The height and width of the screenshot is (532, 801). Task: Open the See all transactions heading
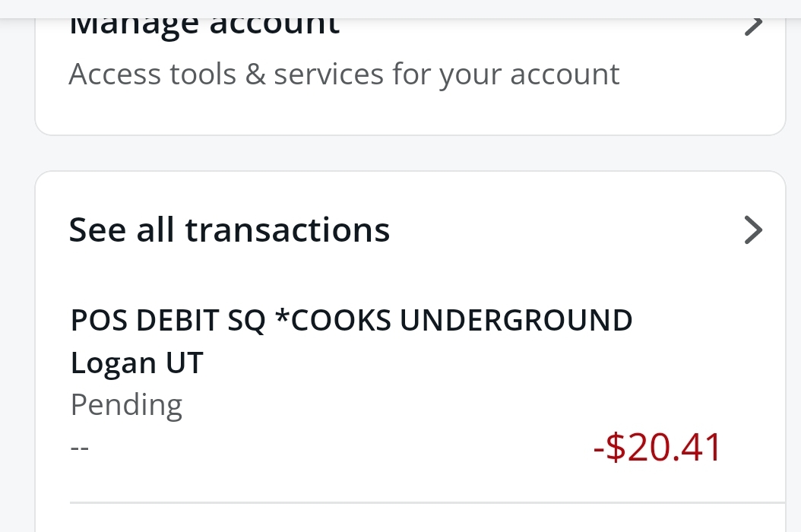(x=229, y=230)
